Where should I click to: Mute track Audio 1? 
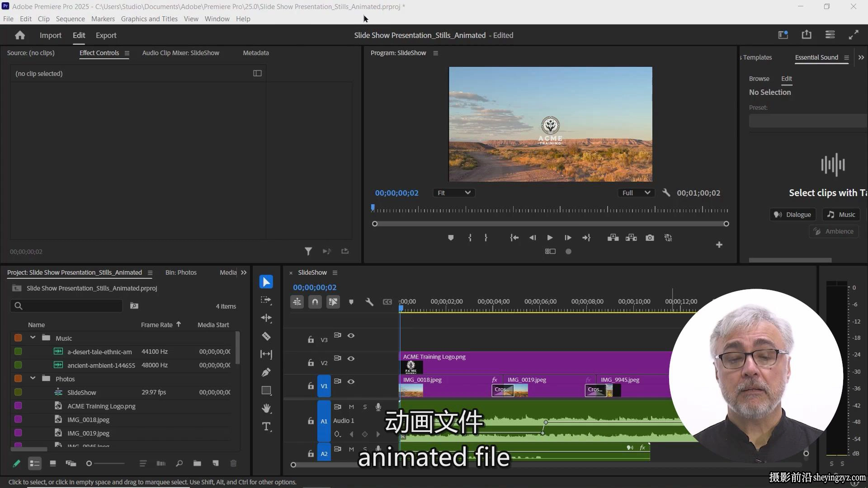[351, 407]
